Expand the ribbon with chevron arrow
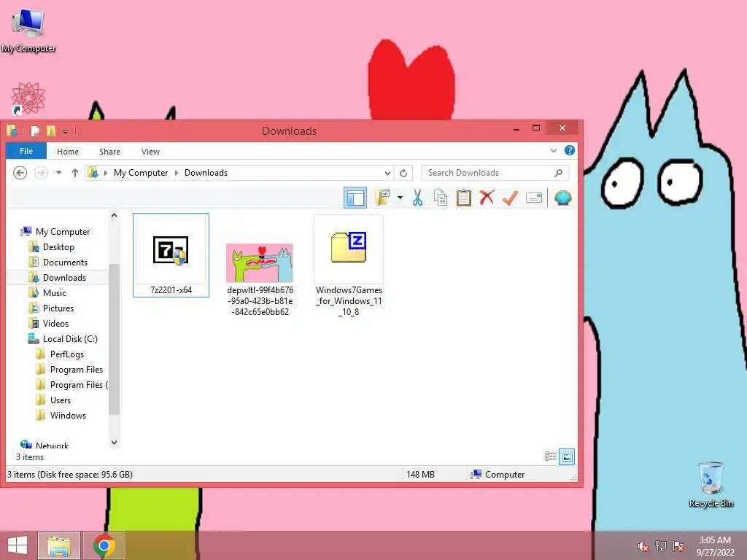This screenshot has width=747, height=560. tap(553, 150)
